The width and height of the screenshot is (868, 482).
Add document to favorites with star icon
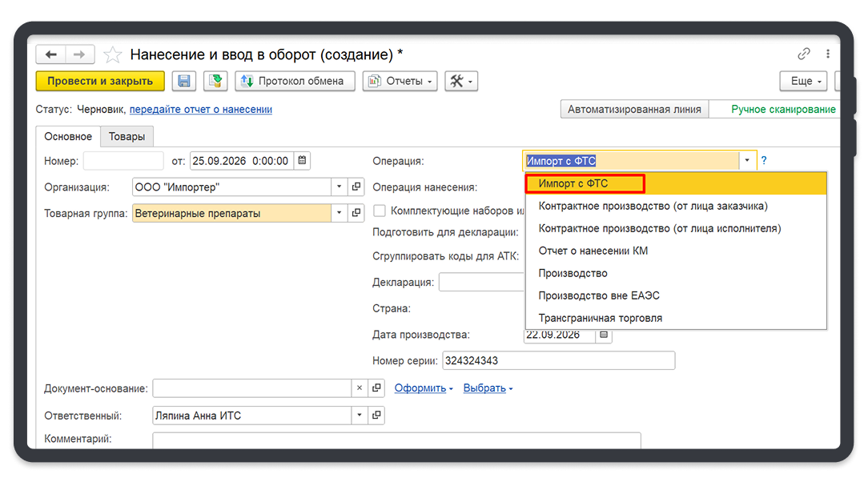(112, 54)
